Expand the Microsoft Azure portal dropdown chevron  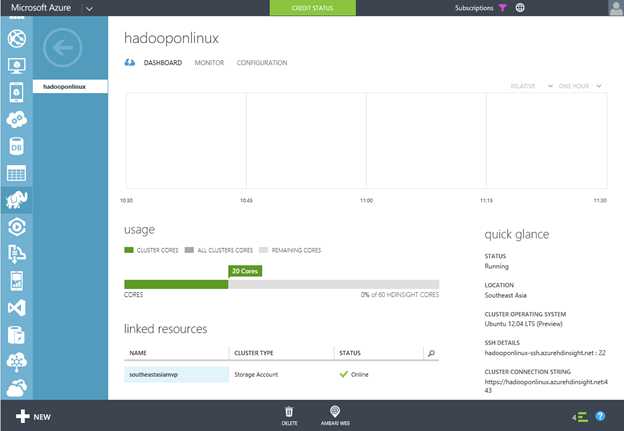pyautogui.click(x=90, y=8)
